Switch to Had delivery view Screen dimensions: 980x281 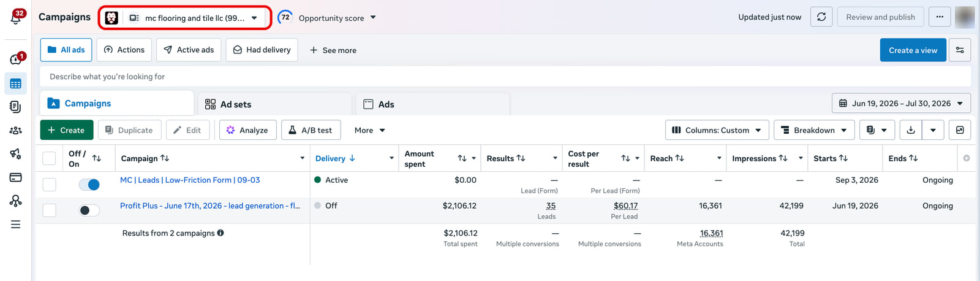coord(262,50)
